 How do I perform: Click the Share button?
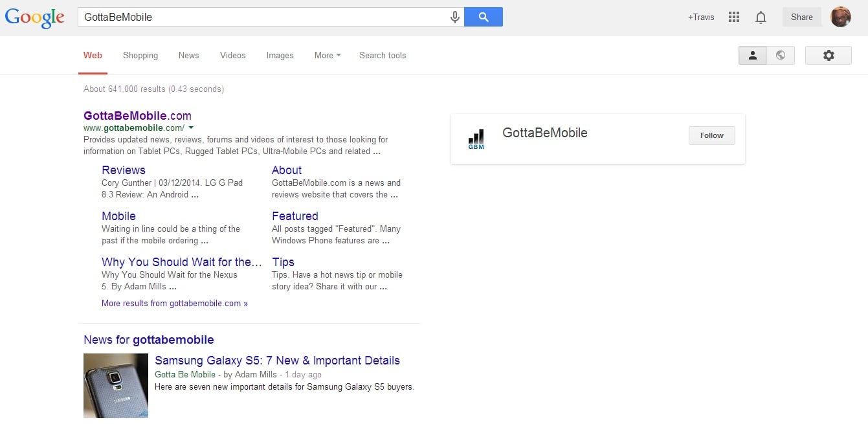pyautogui.click(x=802, y=17)
